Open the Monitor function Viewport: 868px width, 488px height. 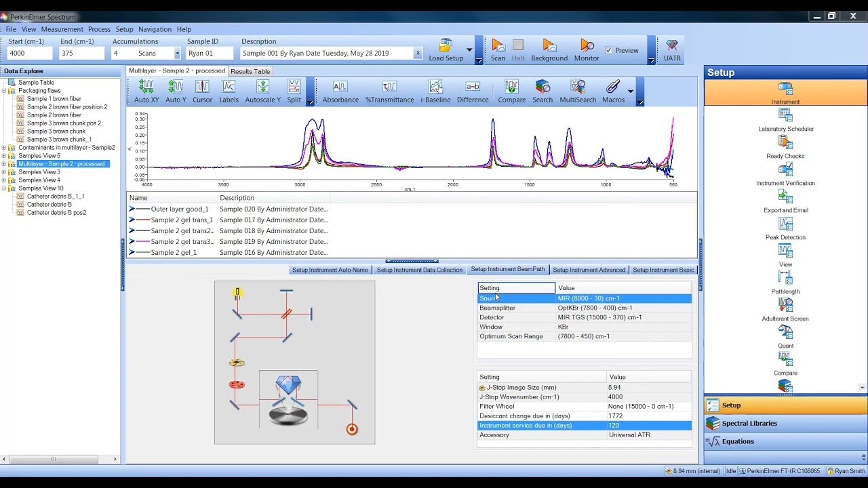587,50
